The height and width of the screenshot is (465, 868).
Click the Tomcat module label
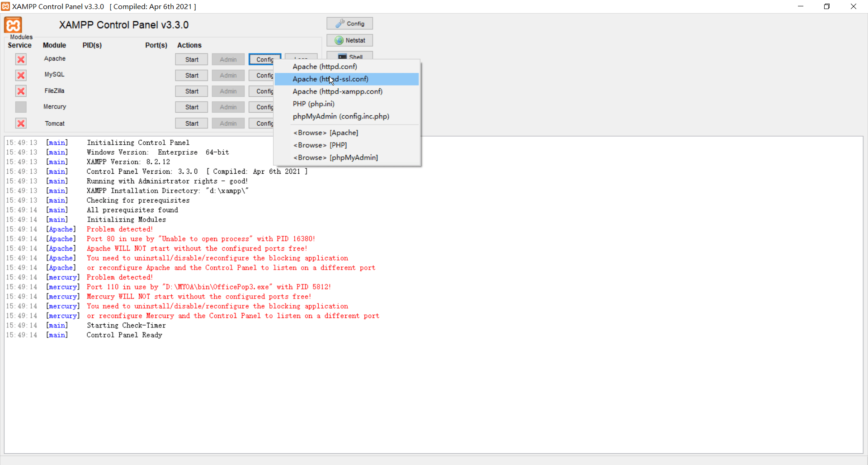point(55,123)
